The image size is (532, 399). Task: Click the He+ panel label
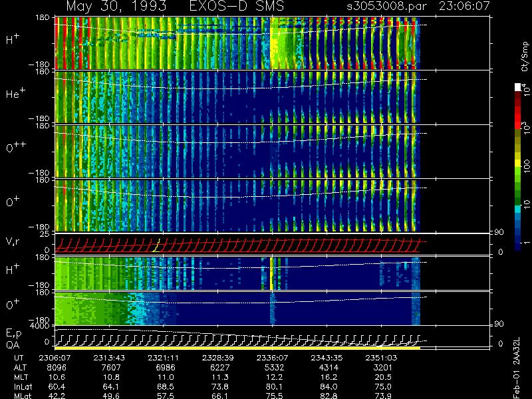coord(15,93)
